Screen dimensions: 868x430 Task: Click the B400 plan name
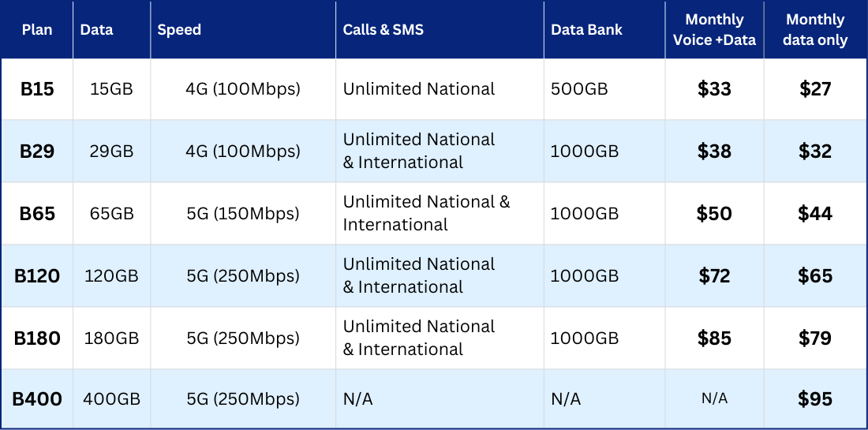(37, 399)
